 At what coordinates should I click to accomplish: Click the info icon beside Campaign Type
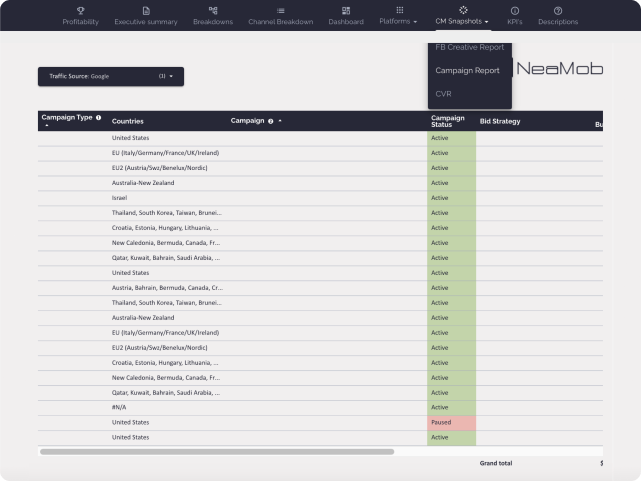pos(98,117)
